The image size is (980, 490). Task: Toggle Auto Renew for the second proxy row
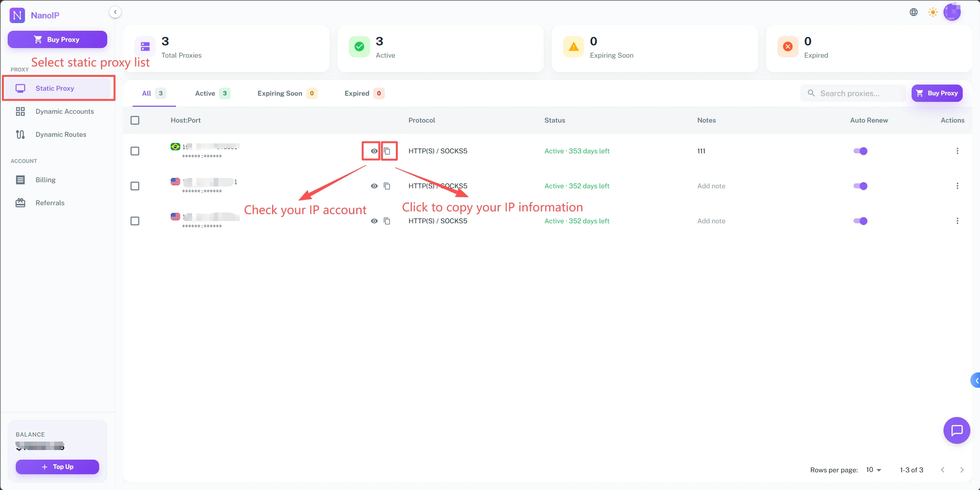coord(860,186)
